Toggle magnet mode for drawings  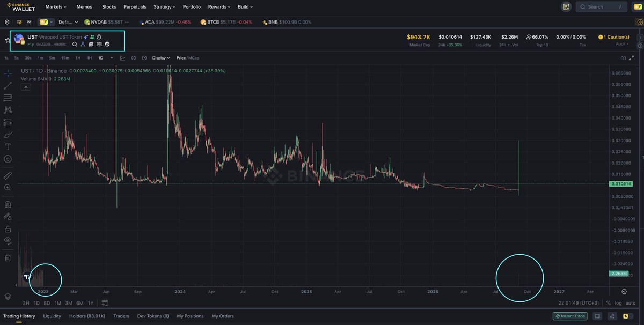pos(8,204)
